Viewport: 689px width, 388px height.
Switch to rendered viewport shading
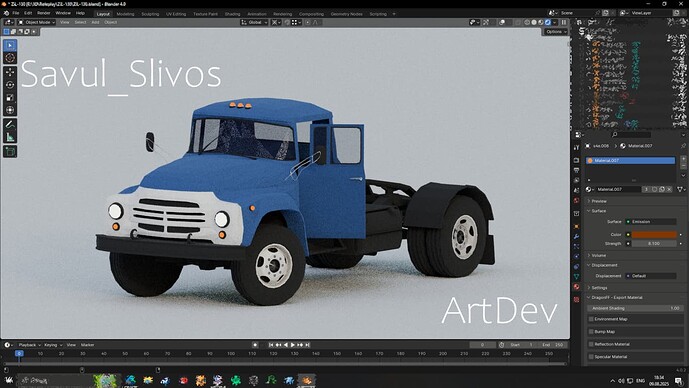pos(548,22)
